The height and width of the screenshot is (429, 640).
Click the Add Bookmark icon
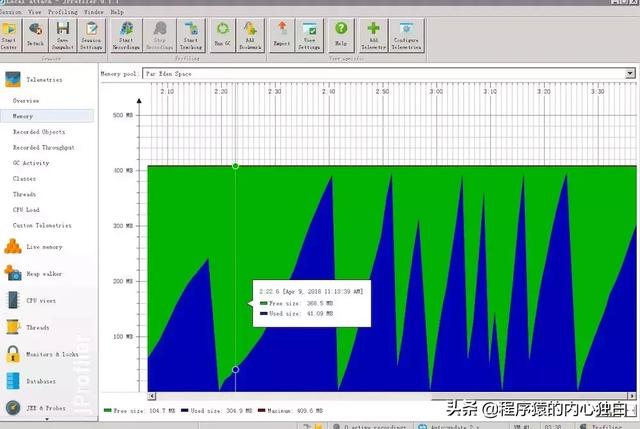point(250,35)
